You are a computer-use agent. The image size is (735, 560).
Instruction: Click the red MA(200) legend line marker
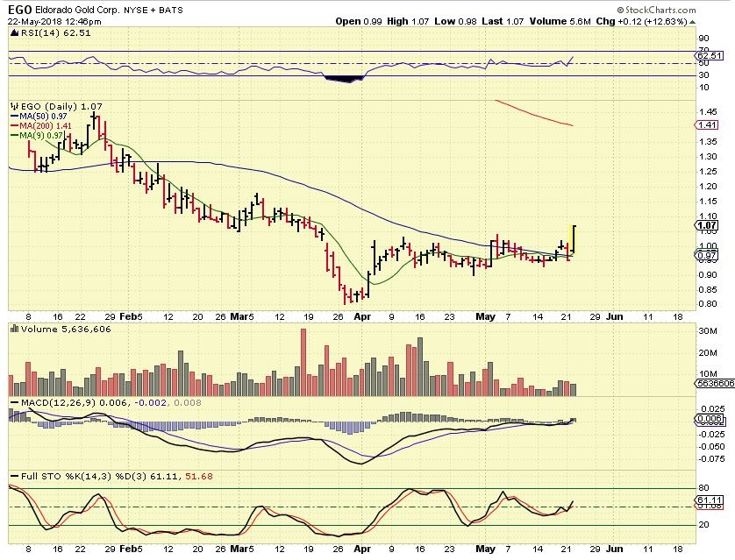pyautogui.click(x=14, y=125)
